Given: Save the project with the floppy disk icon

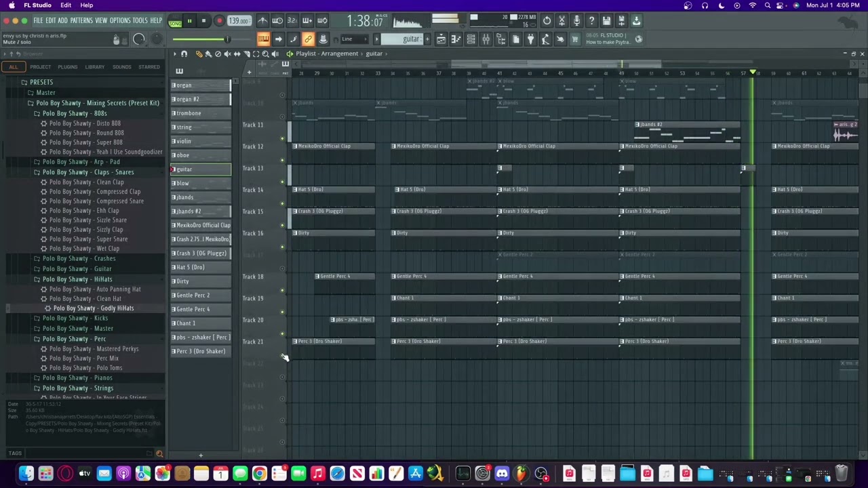Looking at the screenshot, I should coord(606,21).
